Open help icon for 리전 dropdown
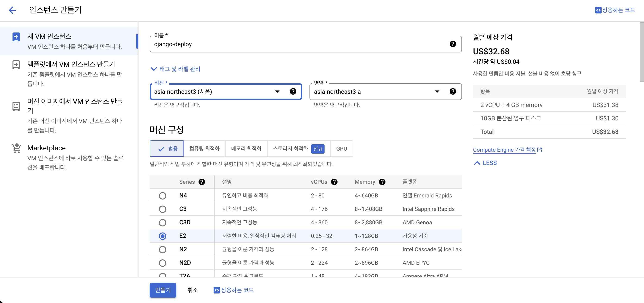The image size is (644, 303). tap(293, 91)
